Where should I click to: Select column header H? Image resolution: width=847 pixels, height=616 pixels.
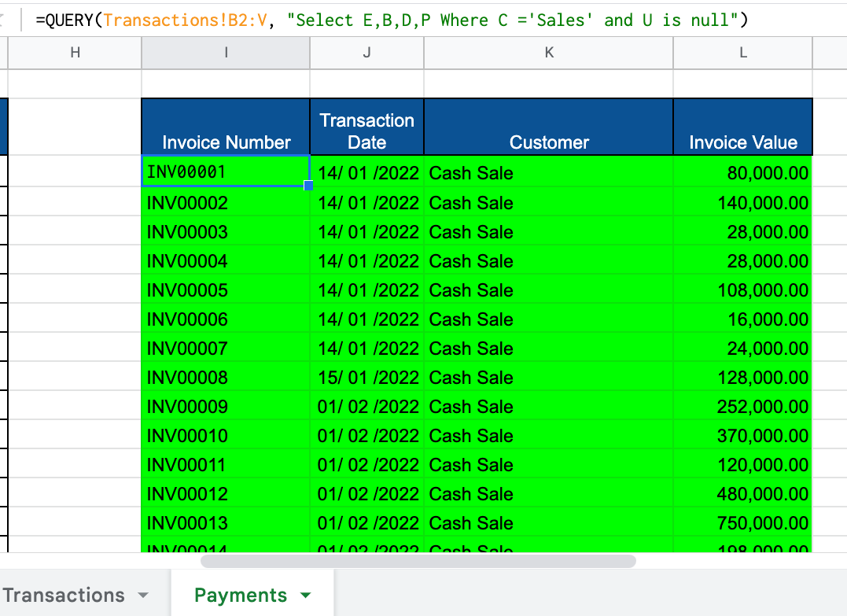click(x=74, y=53)
